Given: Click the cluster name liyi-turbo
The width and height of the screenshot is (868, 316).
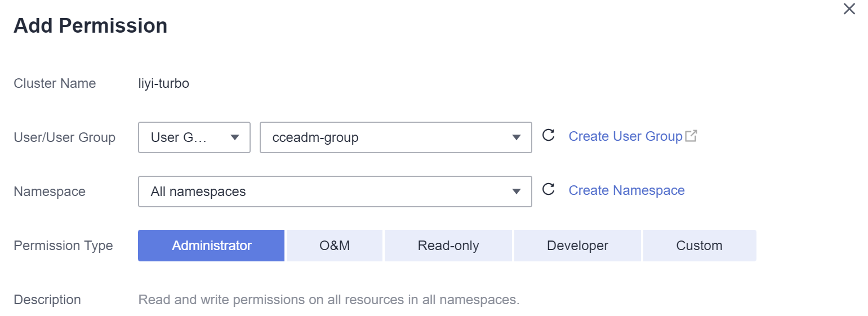Looking at the screenshot, I should coord(163,84).
